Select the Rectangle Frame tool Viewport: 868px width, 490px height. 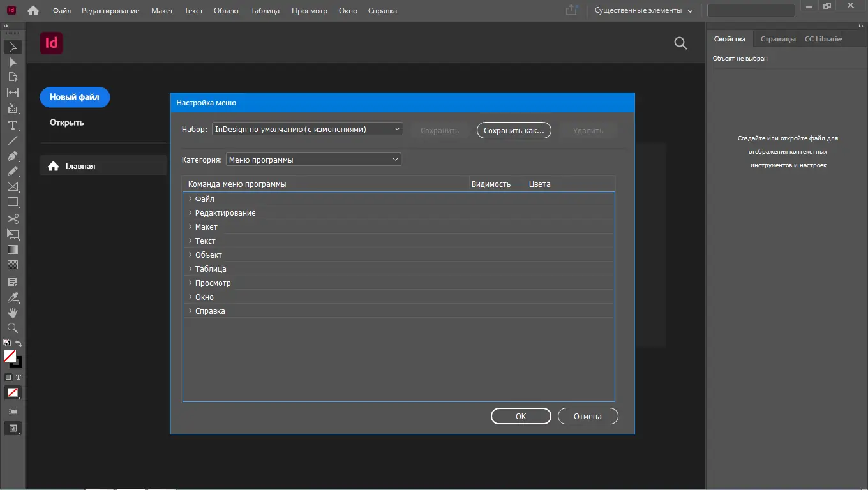click(12, 187)
